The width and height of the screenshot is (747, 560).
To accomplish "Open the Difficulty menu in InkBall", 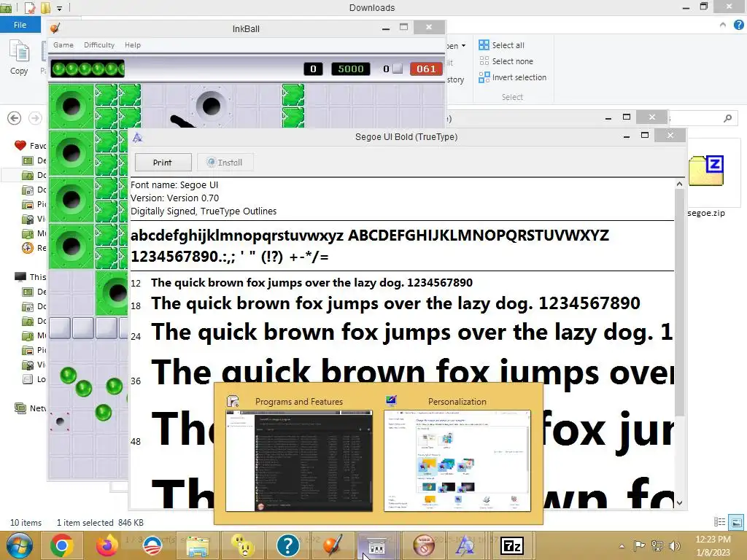I will pos(99,44).
